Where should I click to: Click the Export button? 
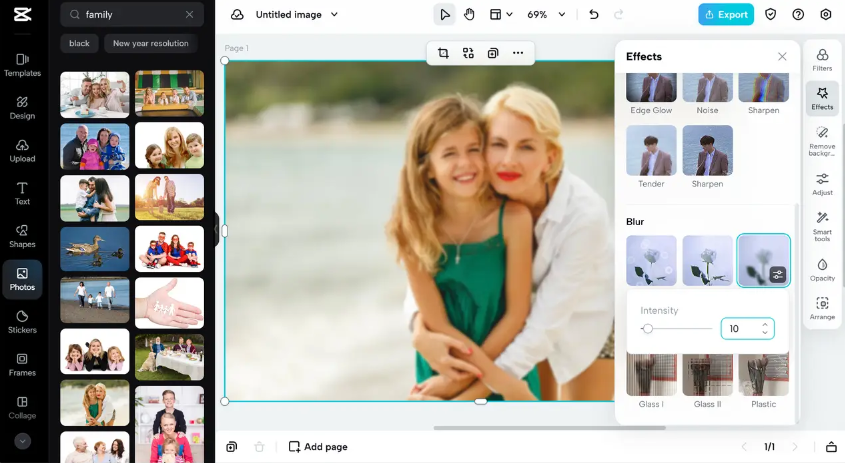point(726,15)
